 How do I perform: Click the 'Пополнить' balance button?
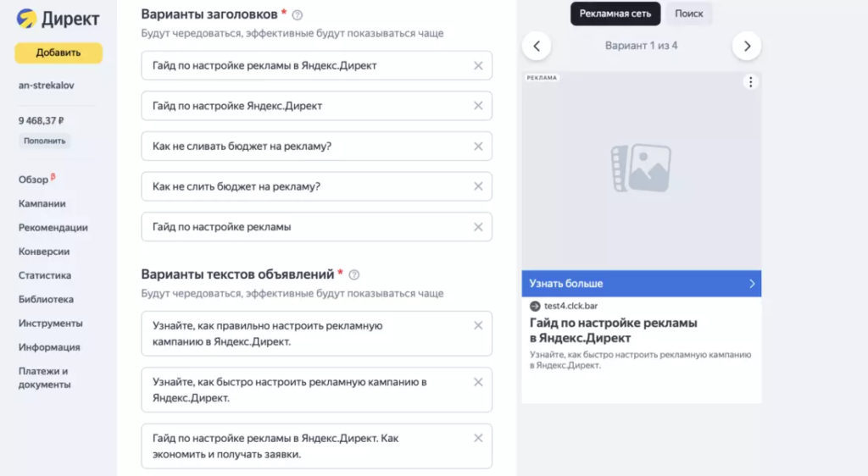coord(44,141)
